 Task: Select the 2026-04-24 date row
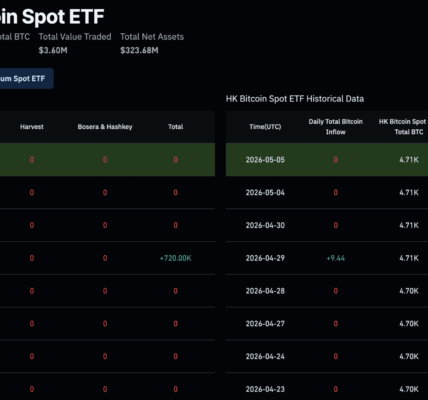pos(327,356)
